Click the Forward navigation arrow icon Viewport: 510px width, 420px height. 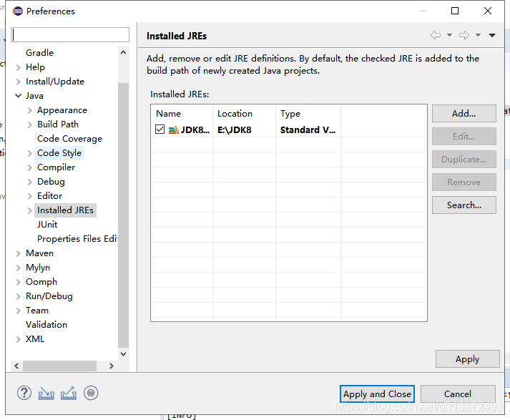[464, 35]
